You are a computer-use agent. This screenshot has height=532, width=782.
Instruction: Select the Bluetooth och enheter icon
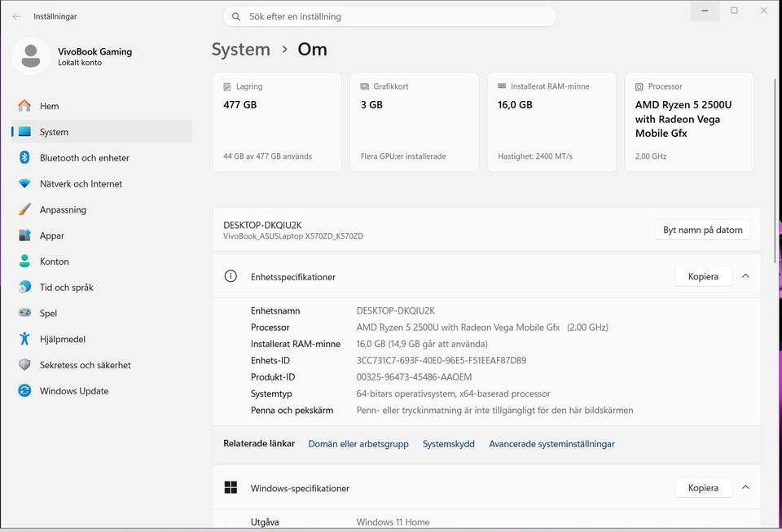coord(24,158)
